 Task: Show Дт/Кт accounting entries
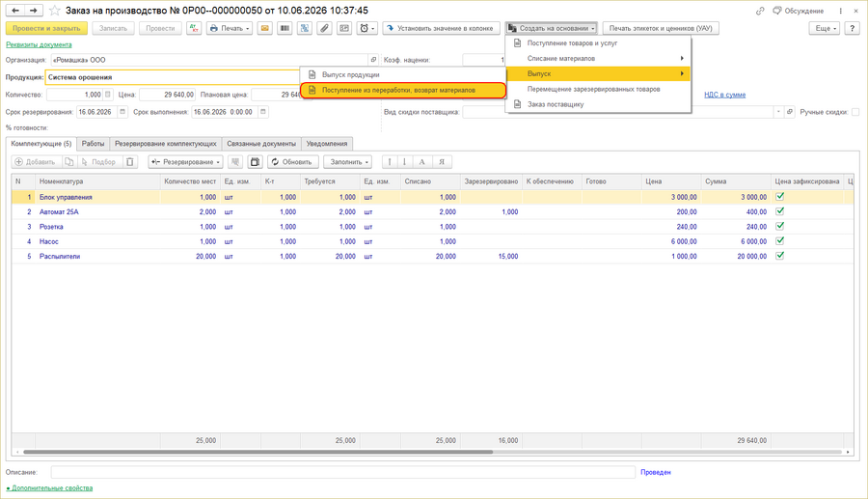coord(194,28)
